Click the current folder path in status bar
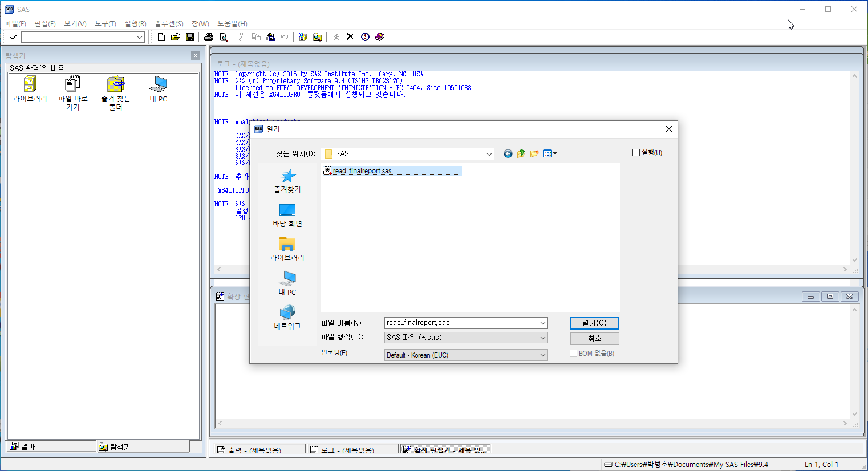This screenshot has width=868, height=471. click(x=686, y=464)
